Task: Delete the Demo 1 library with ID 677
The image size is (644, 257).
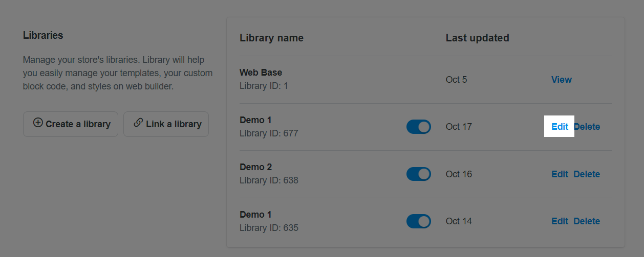Action: point(587,127)
